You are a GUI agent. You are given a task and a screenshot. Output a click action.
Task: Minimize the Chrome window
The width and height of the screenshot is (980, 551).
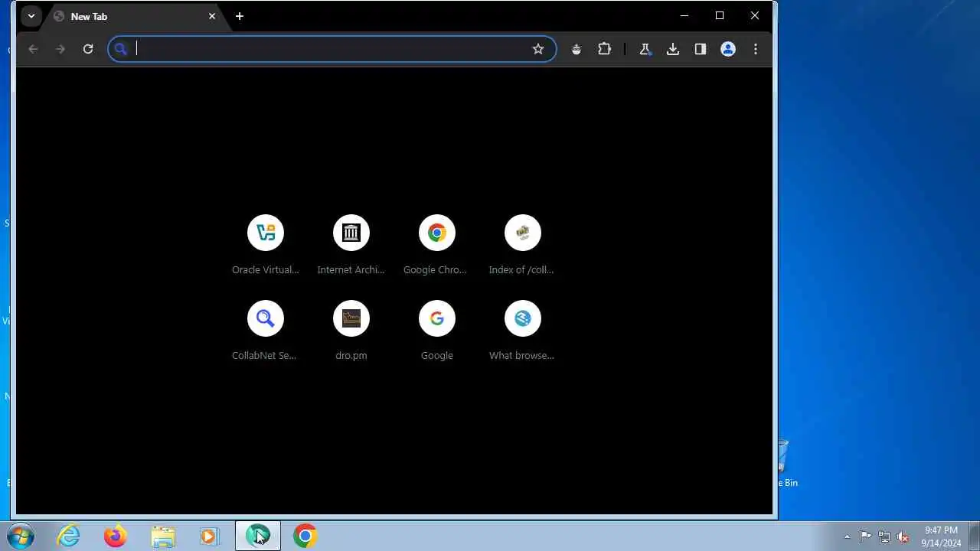[684, 15]
